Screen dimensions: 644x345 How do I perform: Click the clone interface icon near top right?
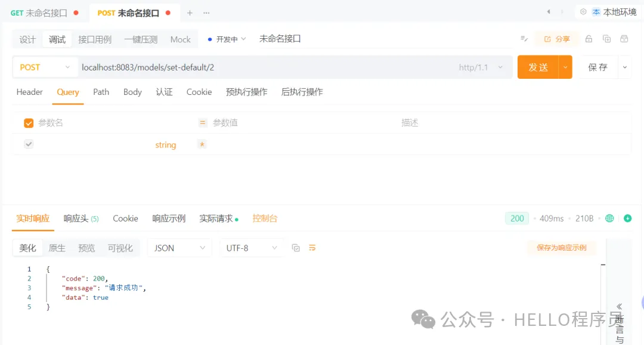click(606, 38)
